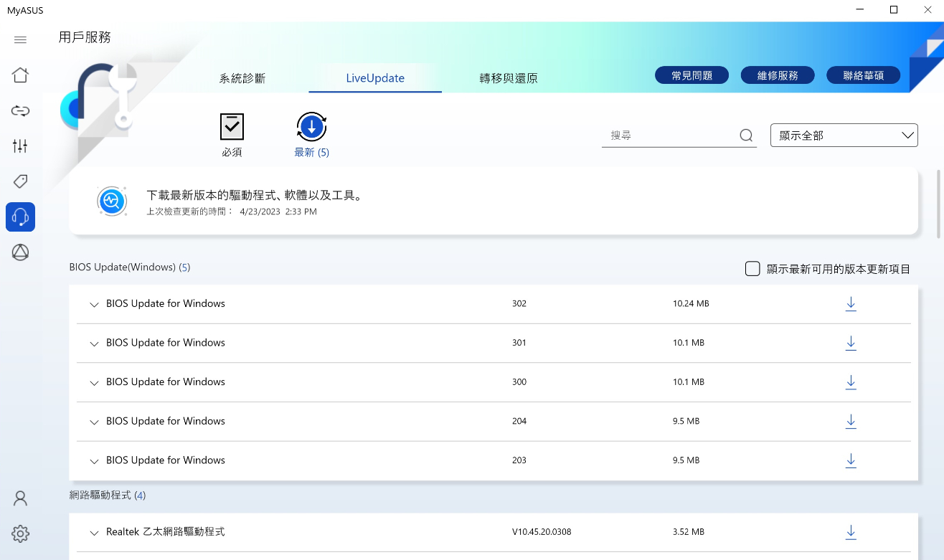Open the triangle-in-circle sidebar icon

tap(20, 252)
